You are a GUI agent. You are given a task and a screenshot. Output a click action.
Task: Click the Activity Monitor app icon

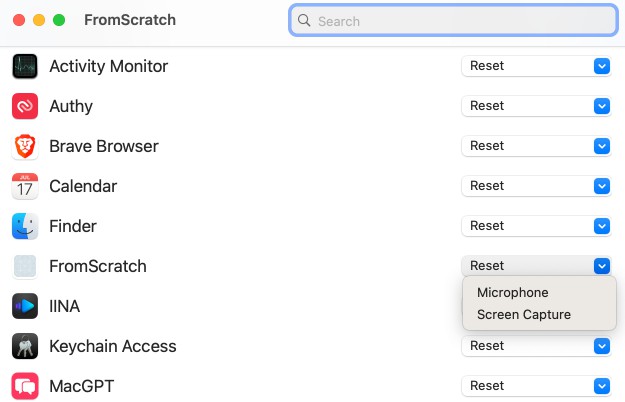(x=25, y=66)
